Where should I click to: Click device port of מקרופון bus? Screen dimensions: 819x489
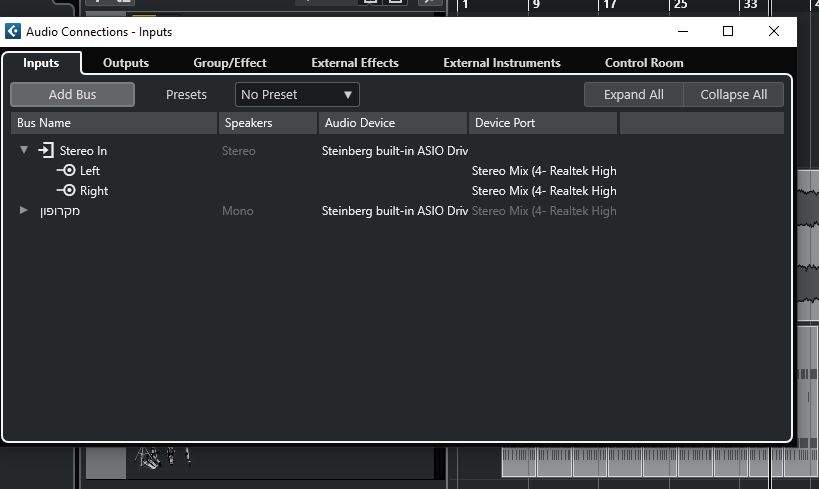coord(544,211)
